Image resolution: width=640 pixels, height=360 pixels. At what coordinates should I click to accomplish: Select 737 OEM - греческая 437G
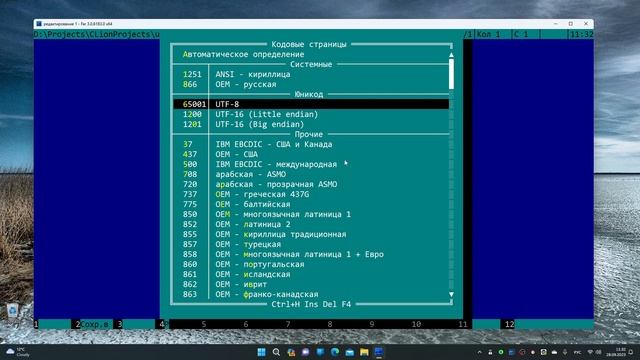click(x=311, y=194)
